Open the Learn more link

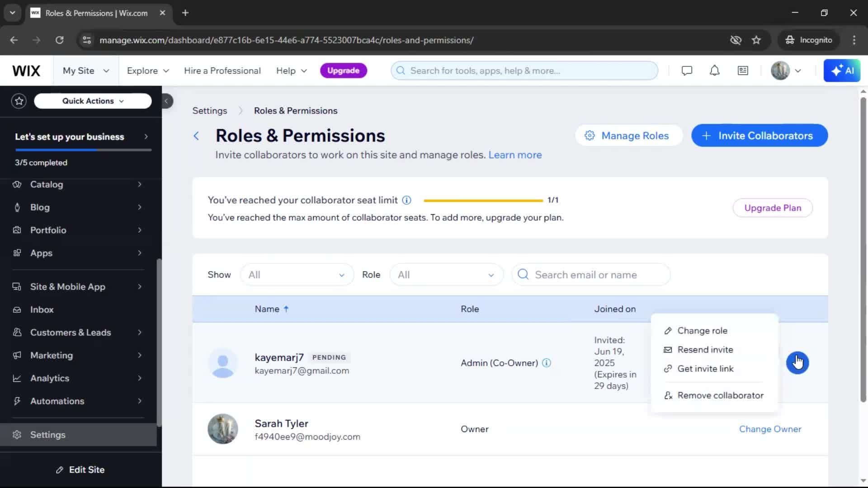pyautogui.click(x=515, y=155)
